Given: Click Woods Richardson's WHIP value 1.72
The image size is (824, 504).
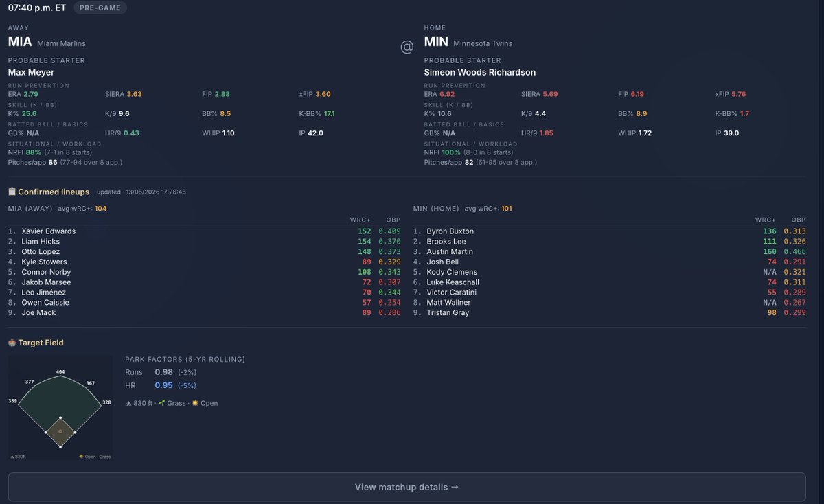Looking at the screenshot, I should [645, 133].
